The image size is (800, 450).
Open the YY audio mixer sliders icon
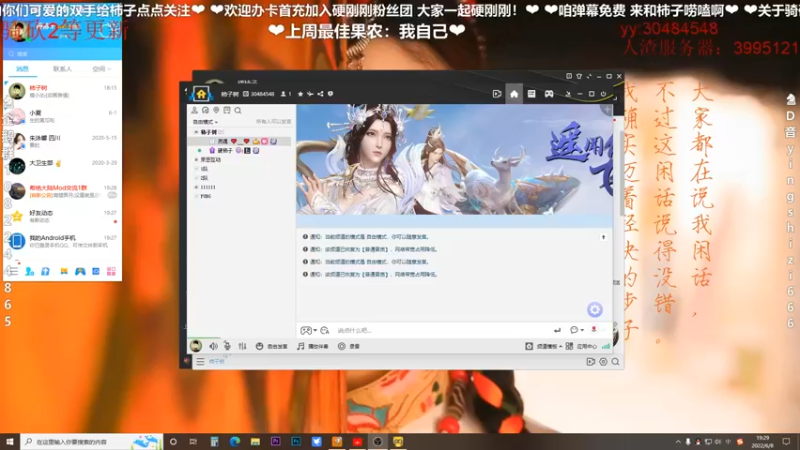[x=242, y=346]
